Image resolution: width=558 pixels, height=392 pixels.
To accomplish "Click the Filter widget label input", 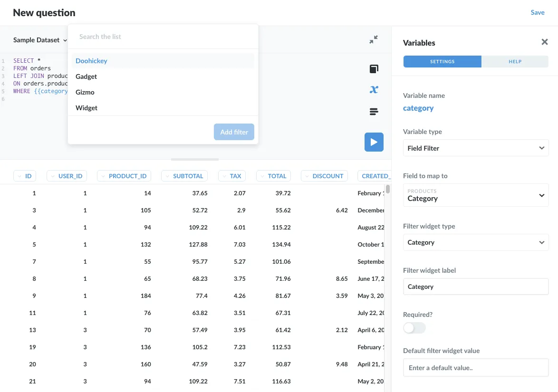I will click(476, 287).
